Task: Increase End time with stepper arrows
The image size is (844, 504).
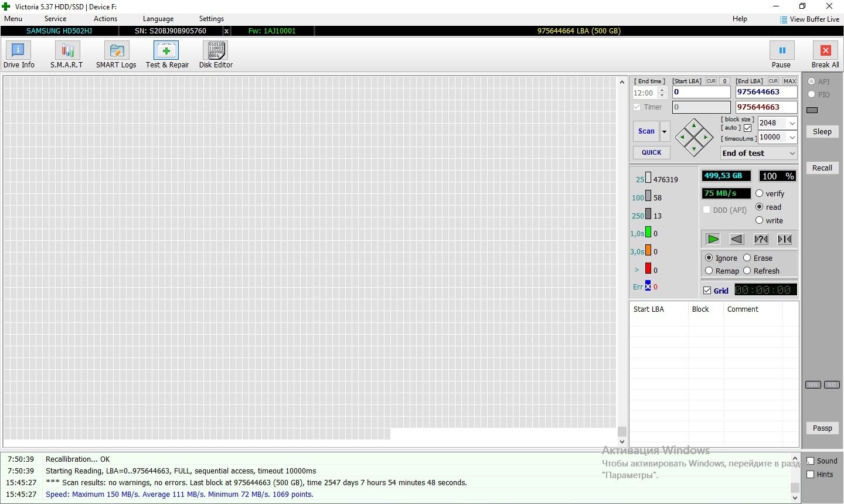Action: tap(662, 90)
